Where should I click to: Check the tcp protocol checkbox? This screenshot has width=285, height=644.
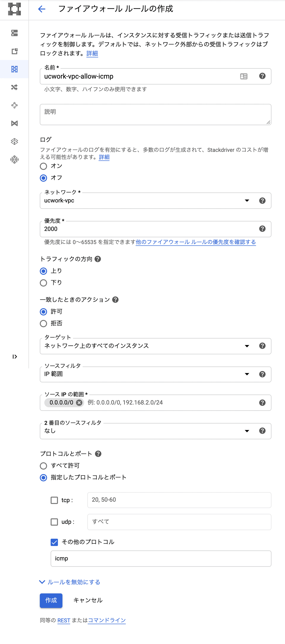[54, 500]
